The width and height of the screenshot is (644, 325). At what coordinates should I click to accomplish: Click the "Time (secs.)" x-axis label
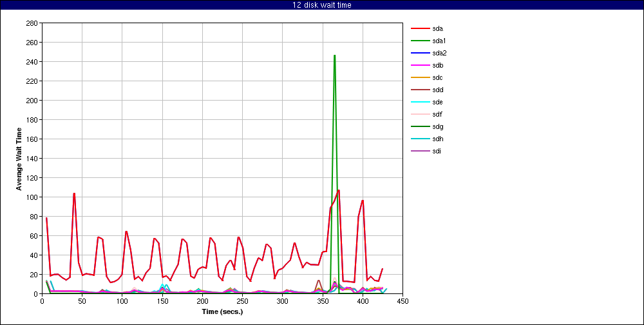[222, 312]
